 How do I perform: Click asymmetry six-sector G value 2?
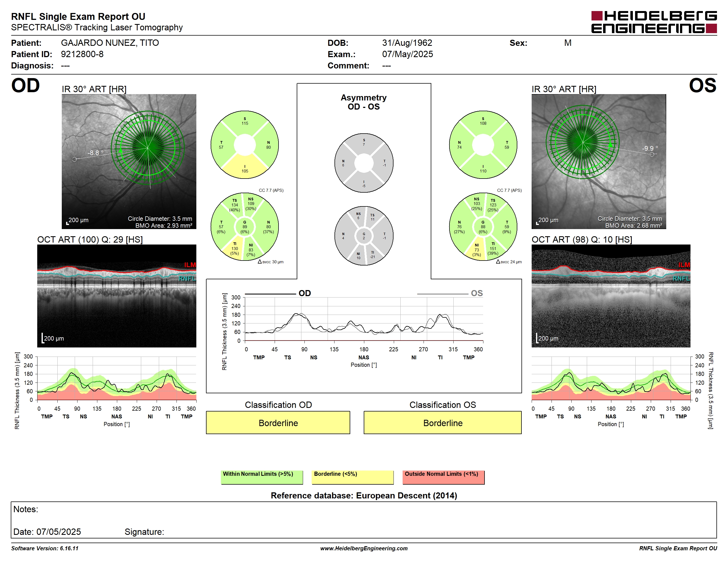(364, 236)
